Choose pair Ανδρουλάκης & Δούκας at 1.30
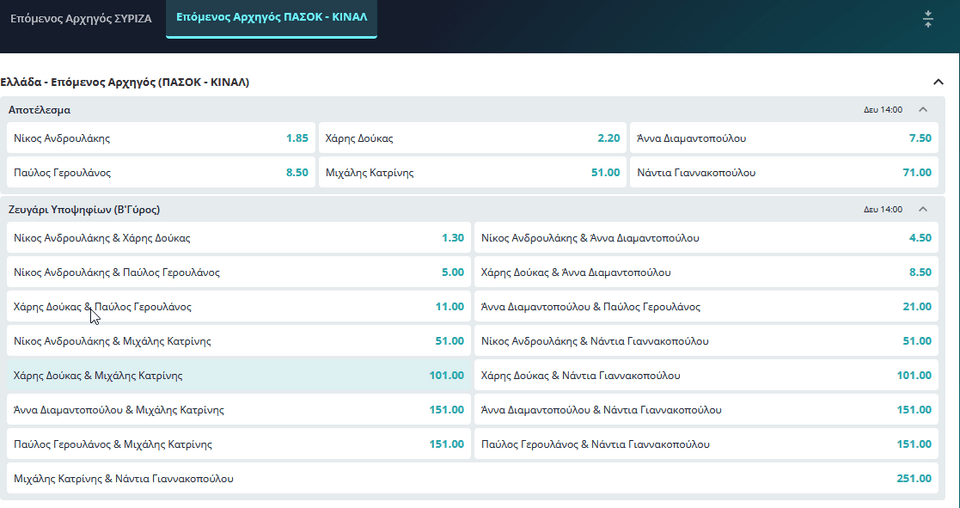The image size is (960, 508). pyautogui.click(x=239, y=238)
